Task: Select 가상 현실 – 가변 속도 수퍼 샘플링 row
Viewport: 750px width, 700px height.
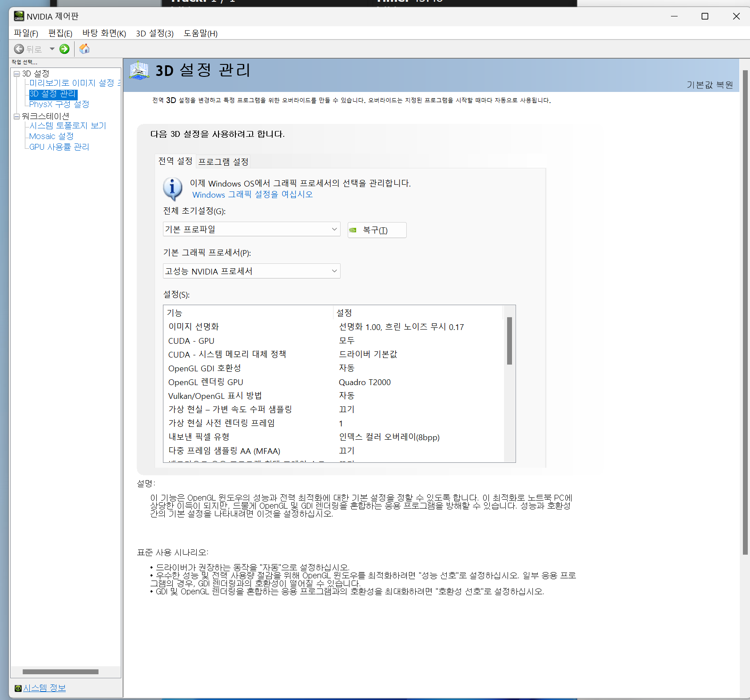Action: 334,410
